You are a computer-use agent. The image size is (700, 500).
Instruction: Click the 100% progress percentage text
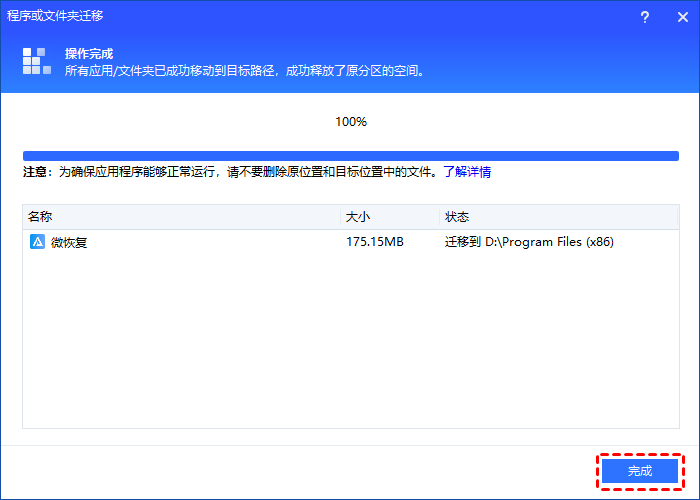click(350, 122)
